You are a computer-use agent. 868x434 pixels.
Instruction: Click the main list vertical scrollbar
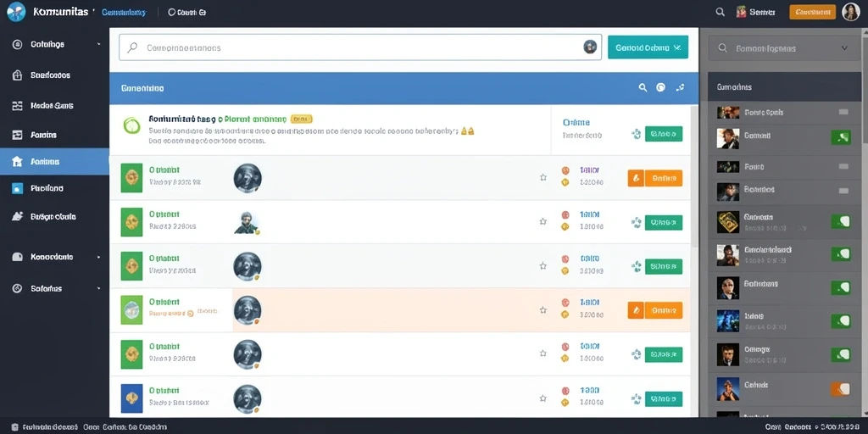pos(695,177)
